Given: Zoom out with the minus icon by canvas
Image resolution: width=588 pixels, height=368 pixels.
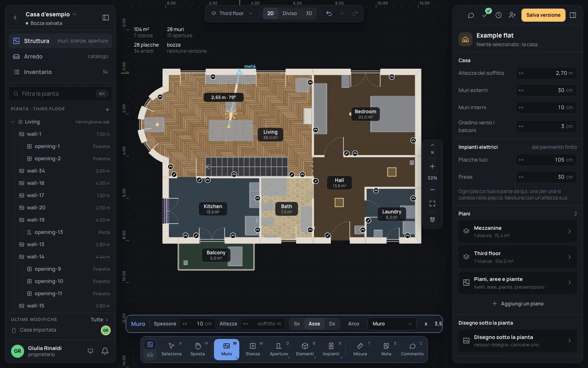Looking at the screenshot, I should click(432, 190).
